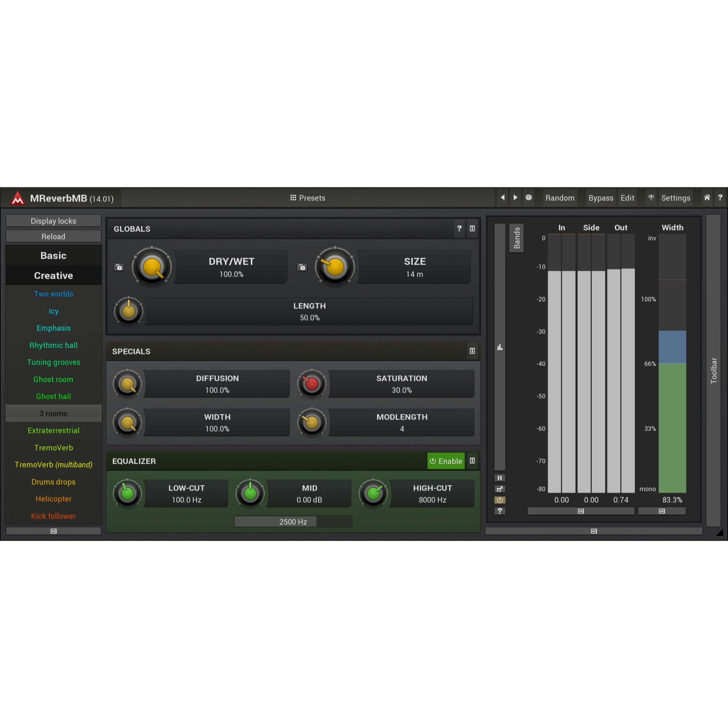Viewport: 728px width, 728px height.
Task: Expand handle under In/Side/Out meters
Action: coord(581,511)
